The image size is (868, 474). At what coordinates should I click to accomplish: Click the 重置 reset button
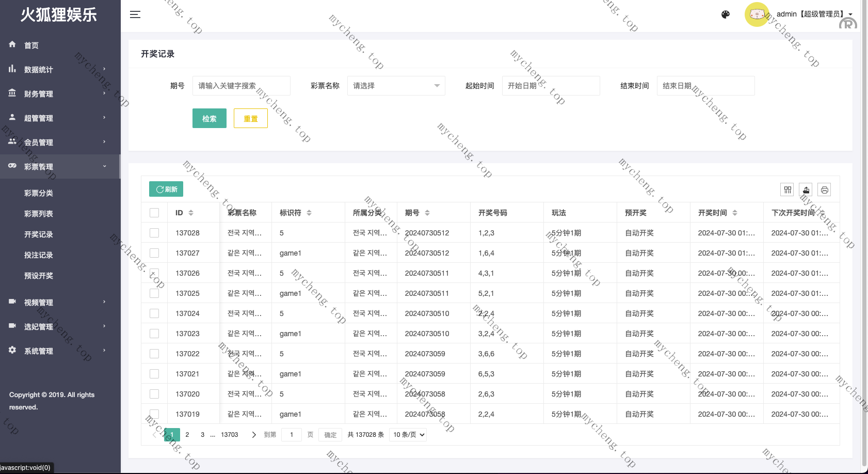tap(250, 118)
